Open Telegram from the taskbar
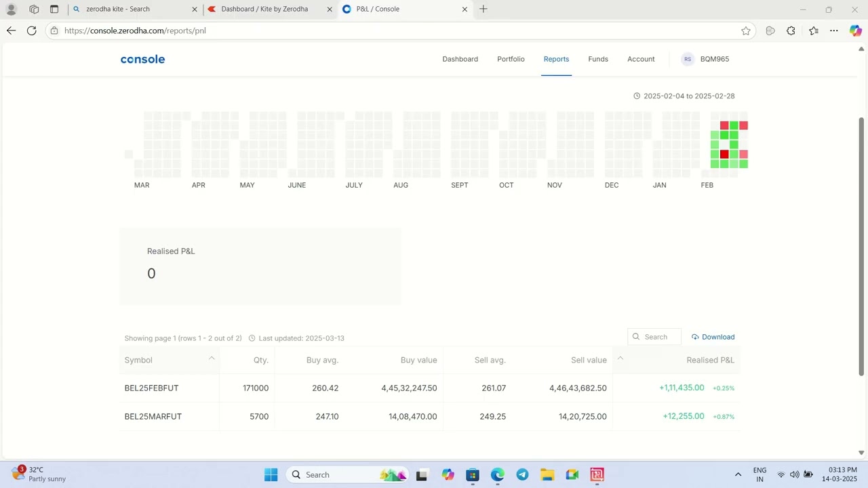868x488 pixels. pos(522,475)
